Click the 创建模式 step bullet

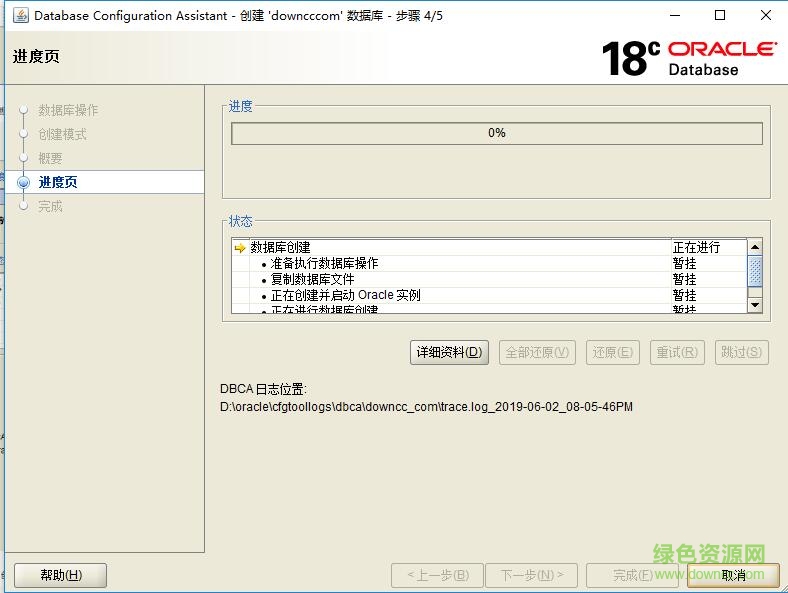pyautogui.click(x=23, y=134)
